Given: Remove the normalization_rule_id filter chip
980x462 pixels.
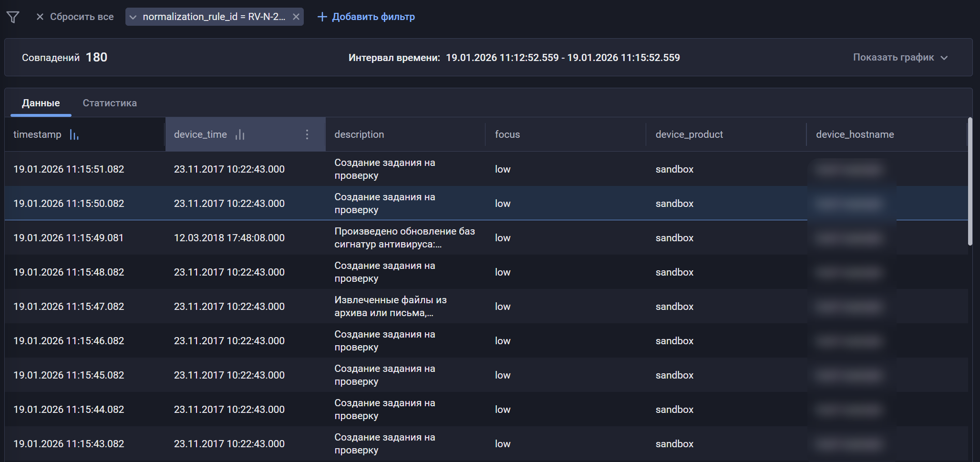Looking at the screenshot, I should (x=296, y=17).
